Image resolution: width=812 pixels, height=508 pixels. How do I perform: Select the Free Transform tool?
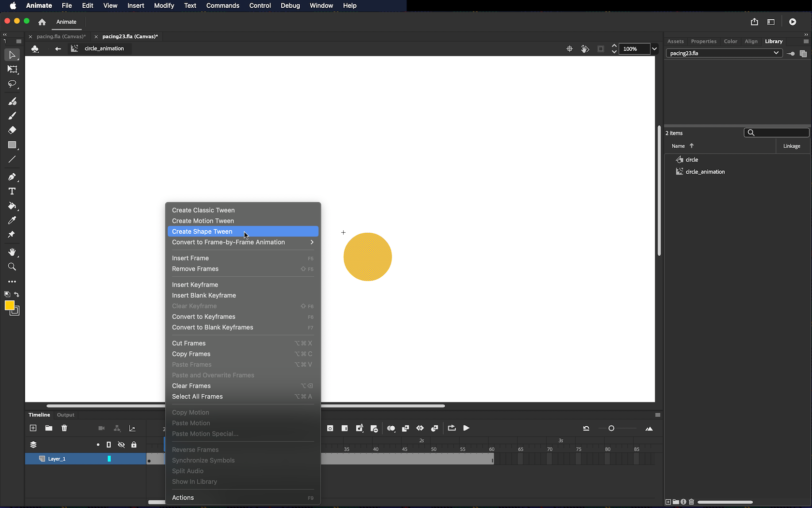click(x=12, y=70)
